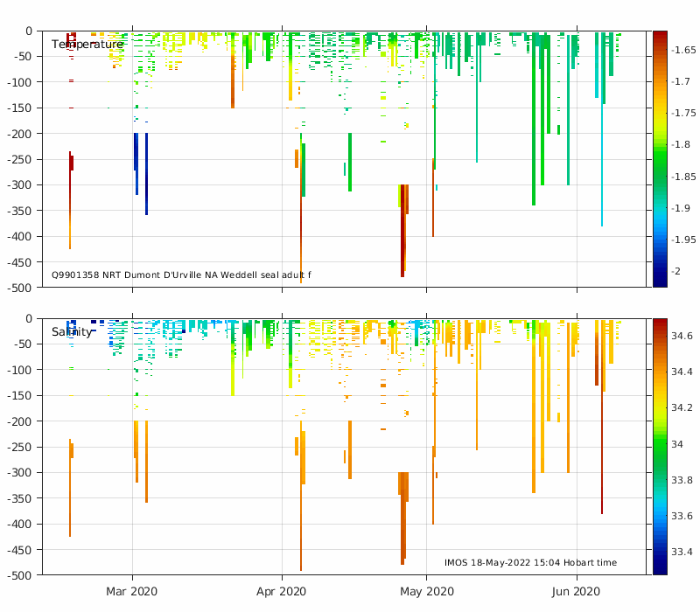Click the Jun 2020 label under Salinity plot
The image size is (700, 612).
577,592
